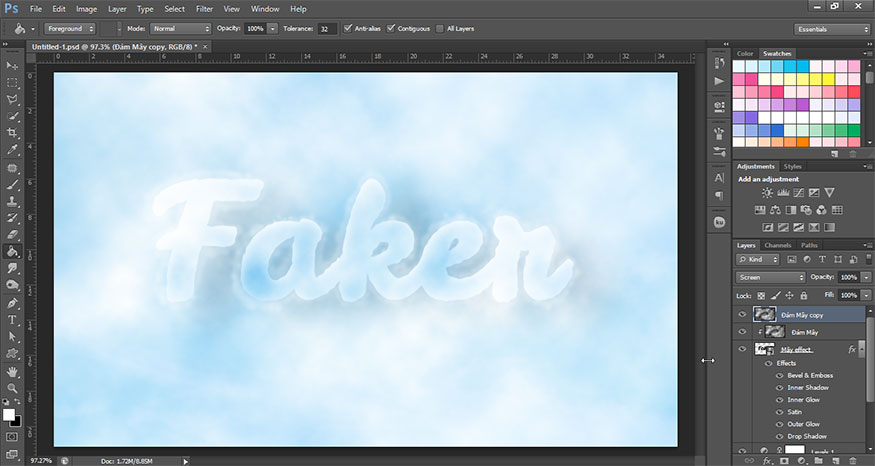Select the Rectangular Marquee tool
This screenshot has width=875, height=466.
(12, 83)
